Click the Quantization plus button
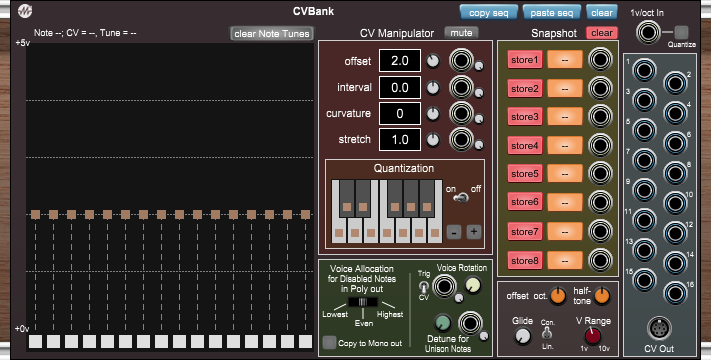The height and width of the screenshot is (360, 711). coord(474,232)
